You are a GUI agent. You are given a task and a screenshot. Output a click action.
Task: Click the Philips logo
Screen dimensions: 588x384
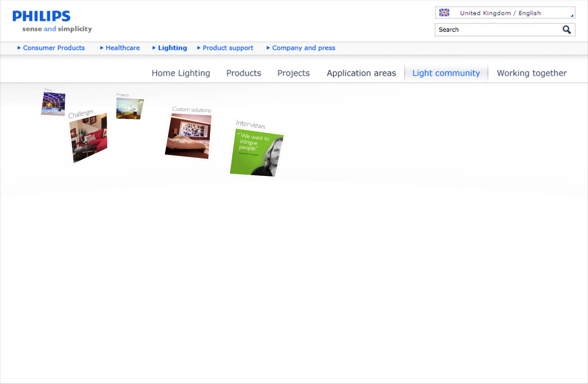(x=42, y=16)
